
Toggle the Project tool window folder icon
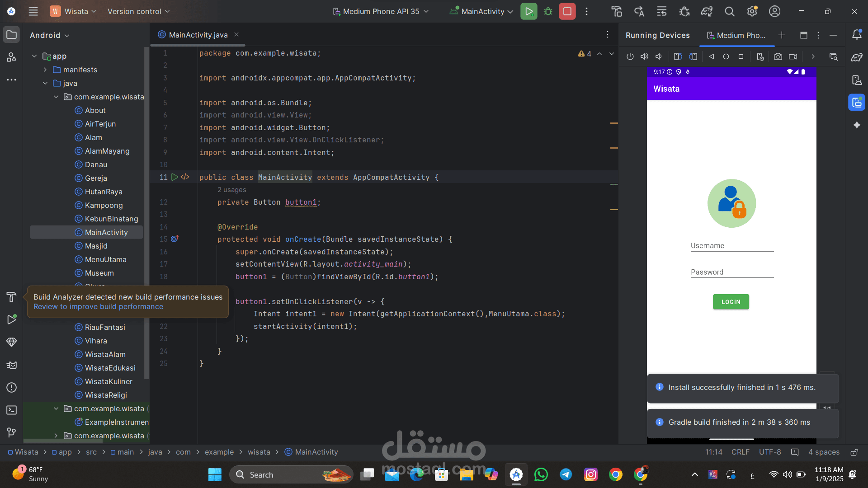tap(12, 35)
